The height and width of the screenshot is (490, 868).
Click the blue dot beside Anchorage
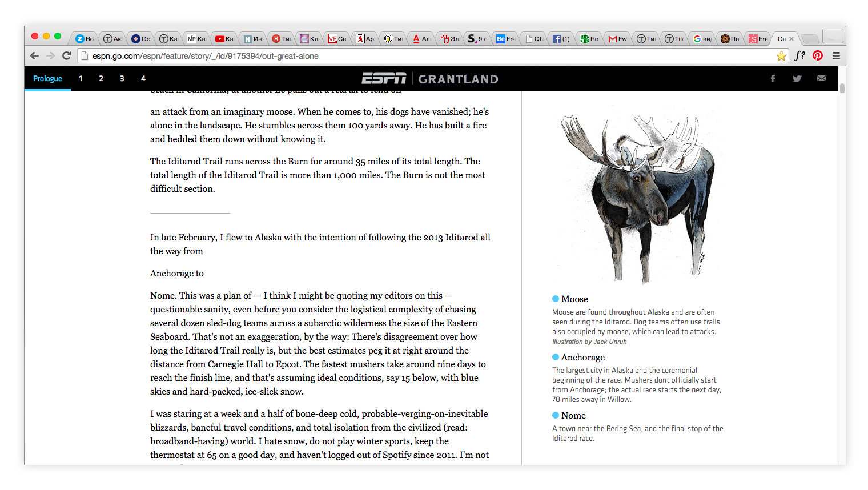pyautogui.click(x=556, y=357)
